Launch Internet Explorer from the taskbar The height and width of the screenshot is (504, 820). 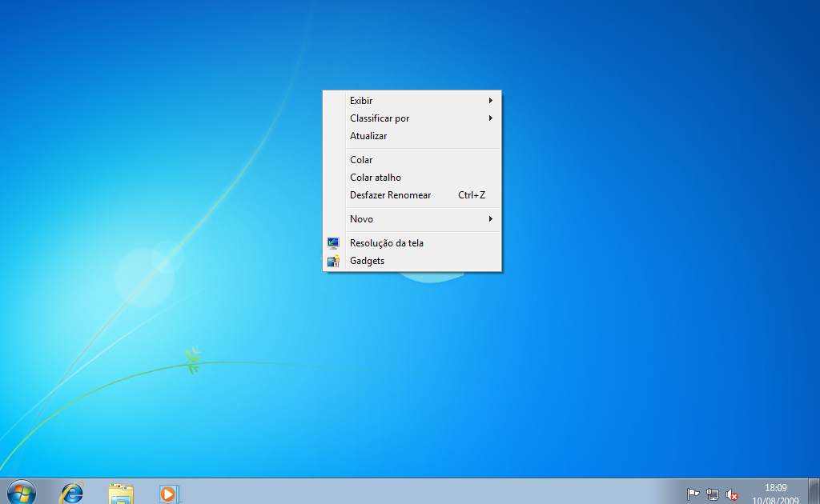(x=71, y=493)
